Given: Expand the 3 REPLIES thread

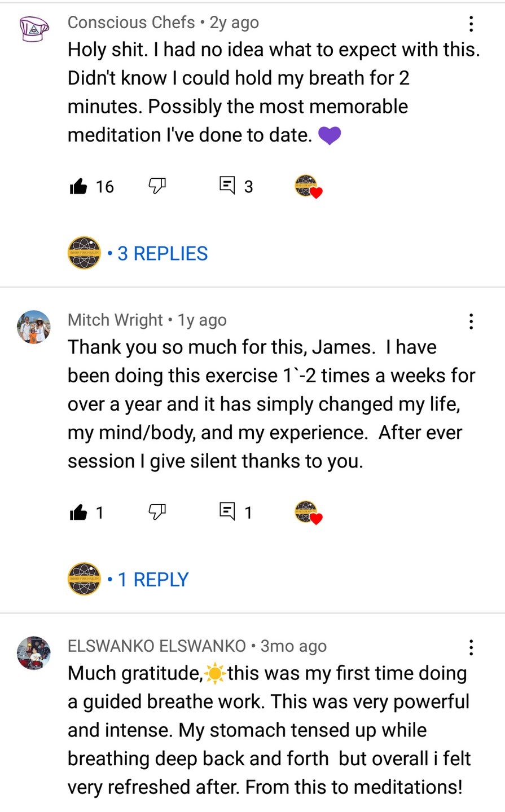Looking at the screenshot, I should click(x=163, y=254).
